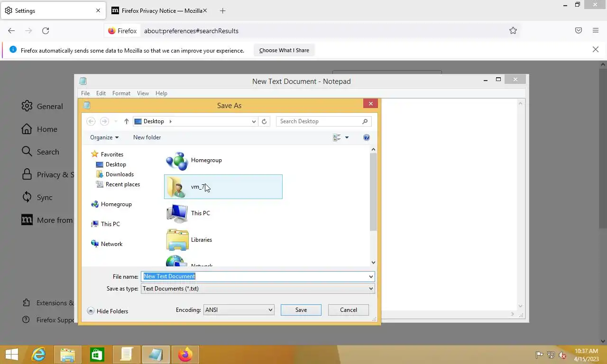
Task: Dismiss the Firefox data sharing notification
Action: pos(596,49)
